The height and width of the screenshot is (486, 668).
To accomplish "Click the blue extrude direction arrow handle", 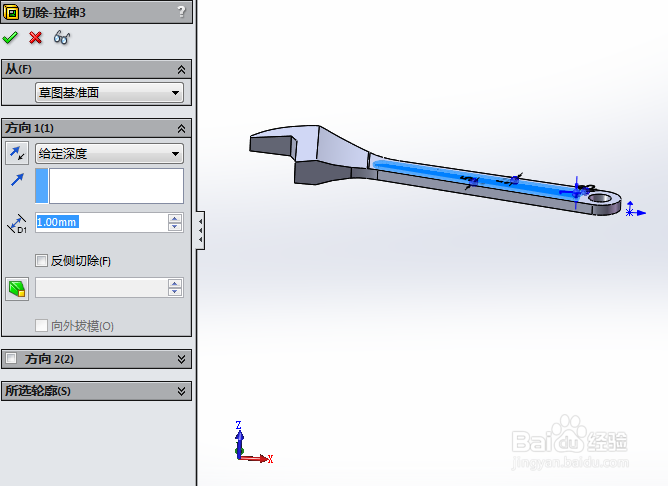I will click(x=576, y=193).
